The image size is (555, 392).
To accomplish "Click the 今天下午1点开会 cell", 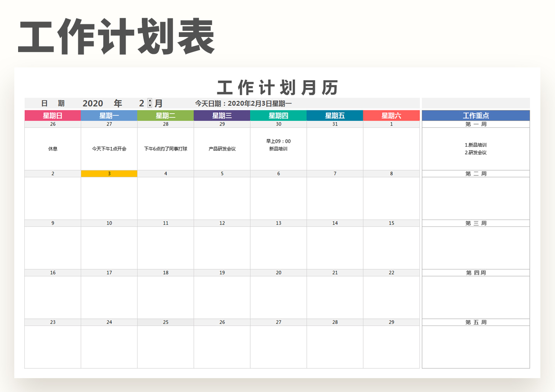I will click(x=109, y=149).
